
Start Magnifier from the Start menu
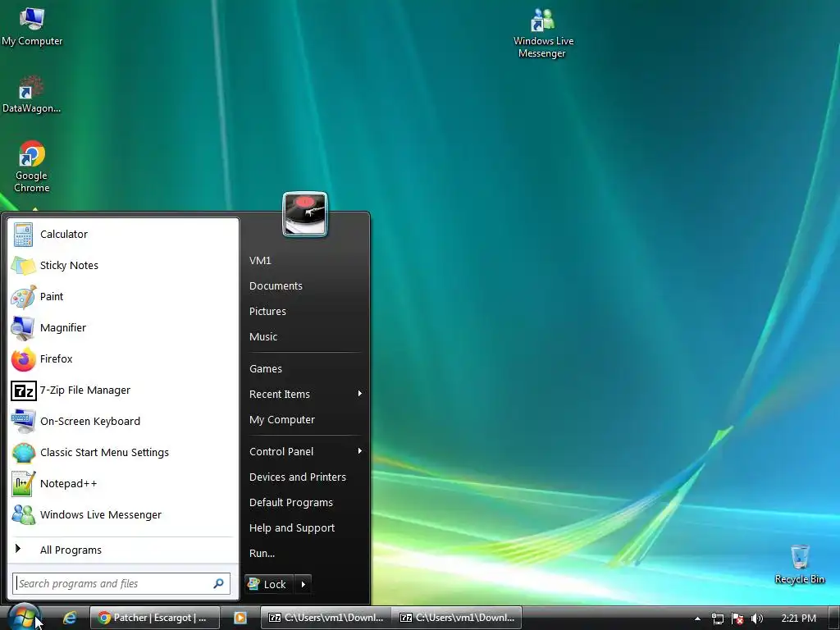(x=123, y=327)
